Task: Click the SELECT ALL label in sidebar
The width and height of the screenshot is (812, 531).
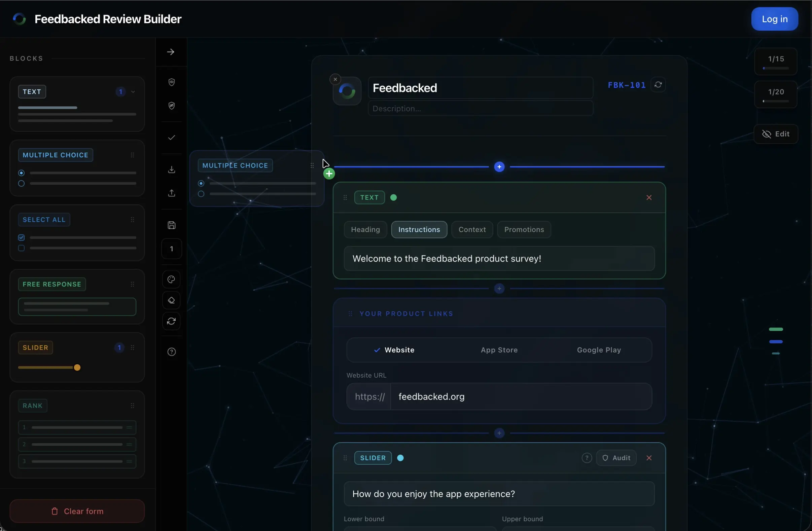Action: click(x=44, y=220)
